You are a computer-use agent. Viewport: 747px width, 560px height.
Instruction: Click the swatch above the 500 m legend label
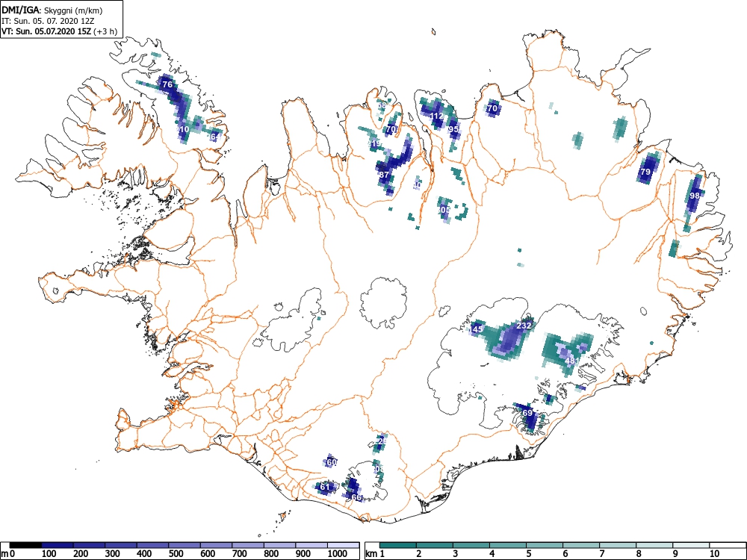(x=185, y=545)
